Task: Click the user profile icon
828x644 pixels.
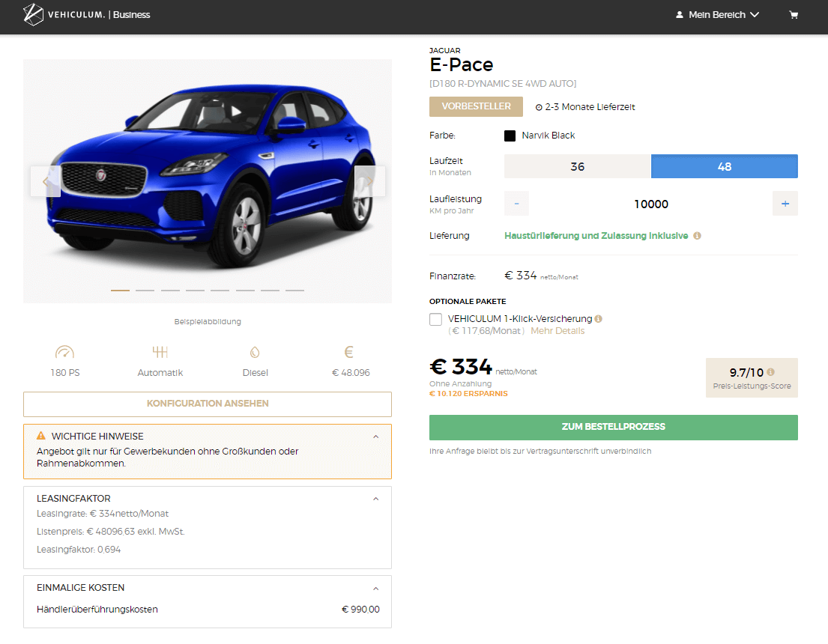Action: (680, 15)
